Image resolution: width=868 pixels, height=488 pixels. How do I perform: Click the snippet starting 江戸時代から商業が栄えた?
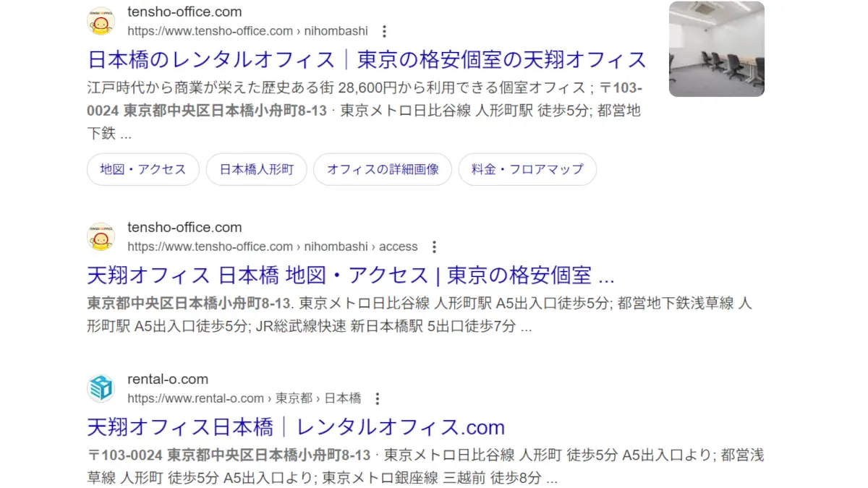(x=365, y=111)
